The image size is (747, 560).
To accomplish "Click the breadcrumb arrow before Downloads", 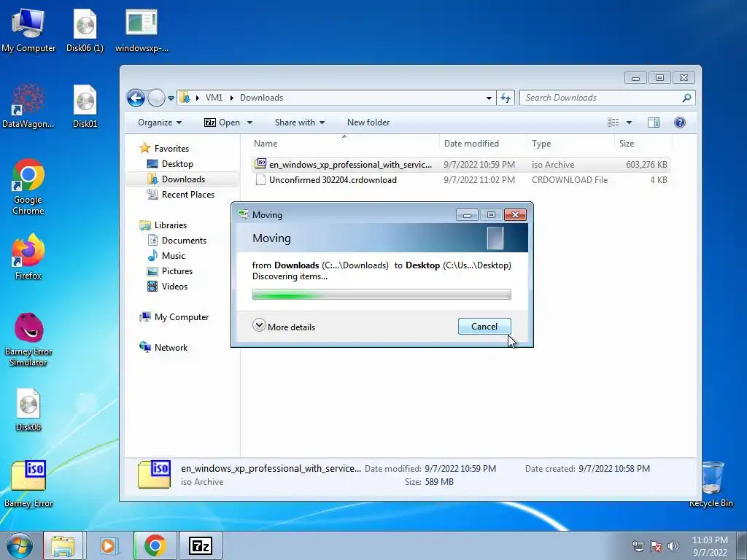I will click(x=231, y=98).
